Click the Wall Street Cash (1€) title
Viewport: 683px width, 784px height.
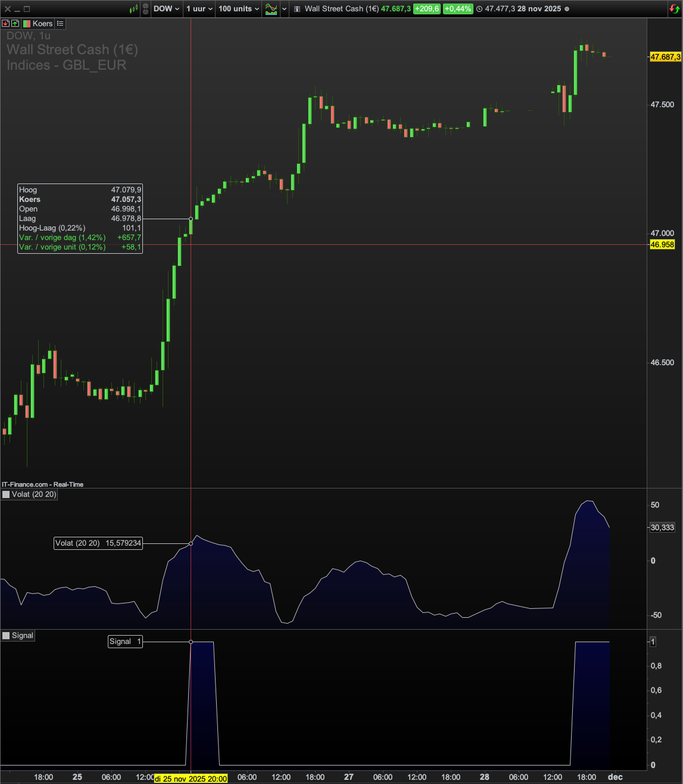(x=342, y=9)
